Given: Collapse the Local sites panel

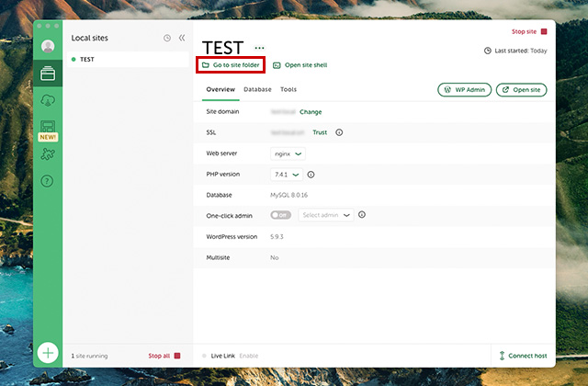Looking at the screenshot, I should point(182,38).
